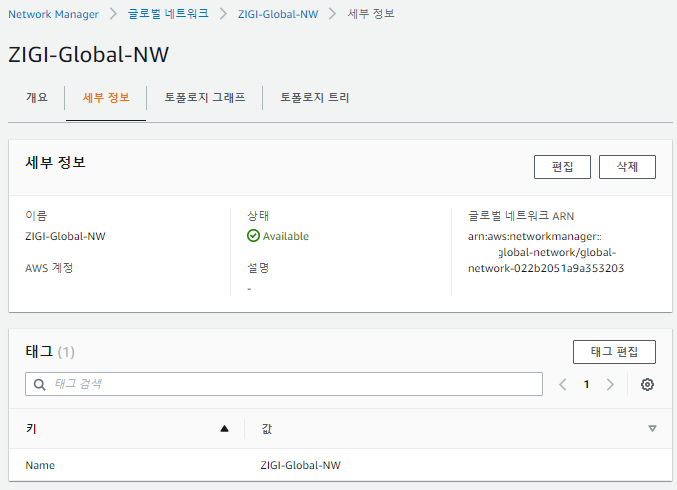Click the 상태 label

[x=258, y=215]
